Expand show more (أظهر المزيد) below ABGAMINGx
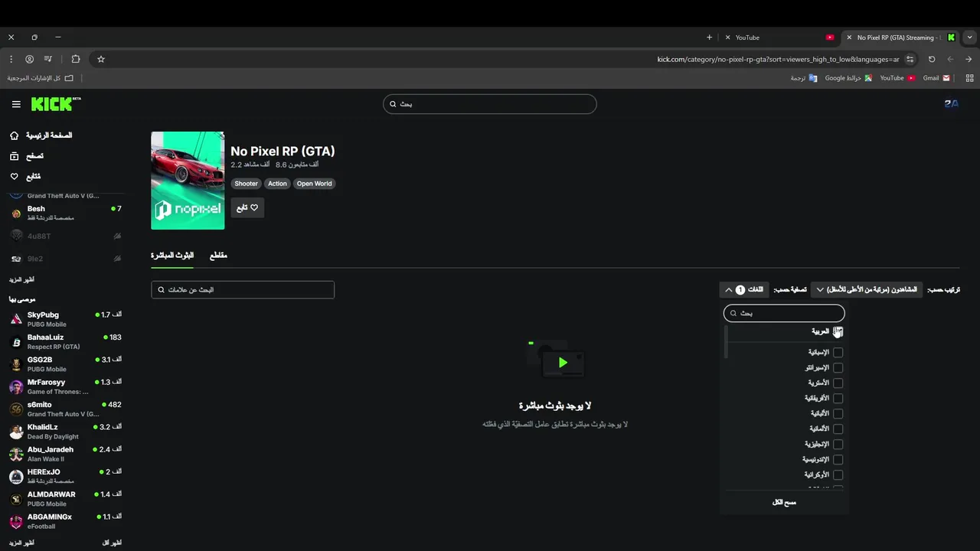This screenshot has height=551, width=980. coord(22,543)
